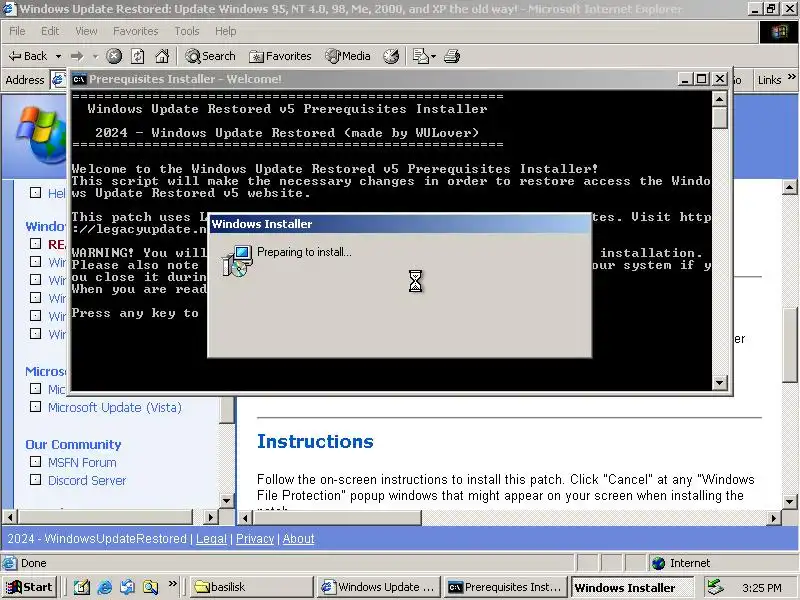Open the Tools menu
Image resolution: width=800 pixels, height=600 pixels.
[x=187, y=31]
